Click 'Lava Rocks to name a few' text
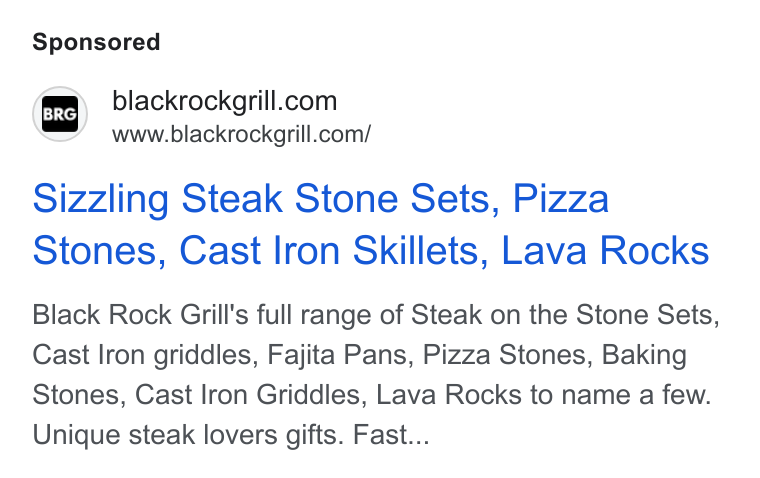This screenshot has height=478, width=760. pyautogui.click(x=543, y=395)
